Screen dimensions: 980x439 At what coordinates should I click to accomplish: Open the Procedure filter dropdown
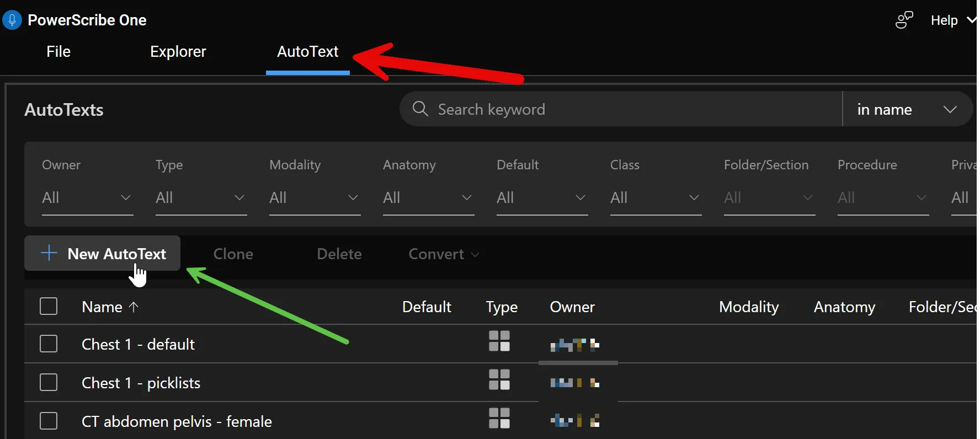pos(883,197)
